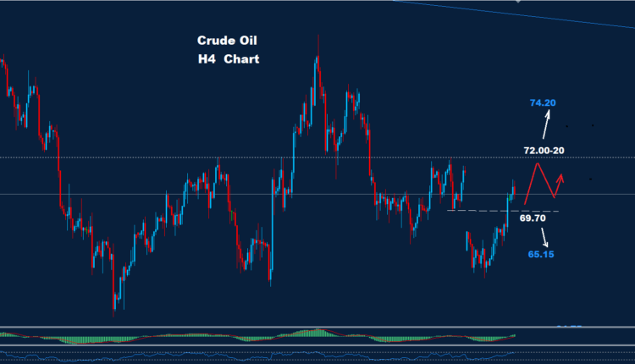Image resolution: width=635 pixels, height=364 pixels.
Task: Click the small triangle marker at top edge
Action: [x=518, y=3]
